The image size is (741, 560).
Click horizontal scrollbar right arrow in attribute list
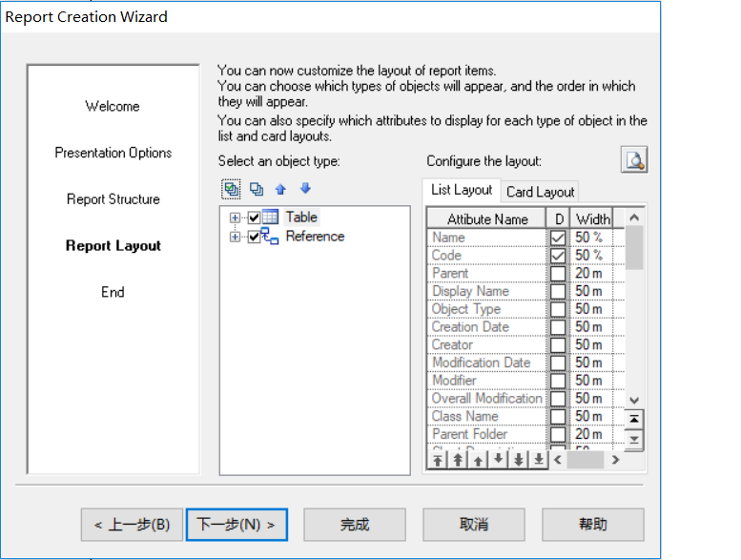click(x=615, y=460)
